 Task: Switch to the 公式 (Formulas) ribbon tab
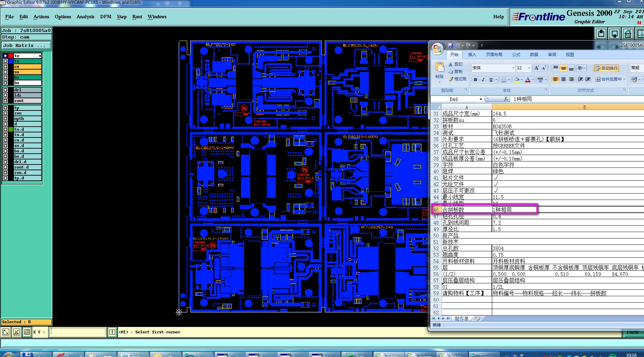click(x=516, y=55)
